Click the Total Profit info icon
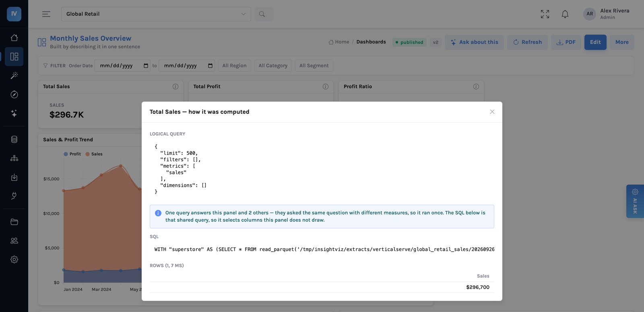The height and width of the screenshot is (312, 644). click(326, 87)
